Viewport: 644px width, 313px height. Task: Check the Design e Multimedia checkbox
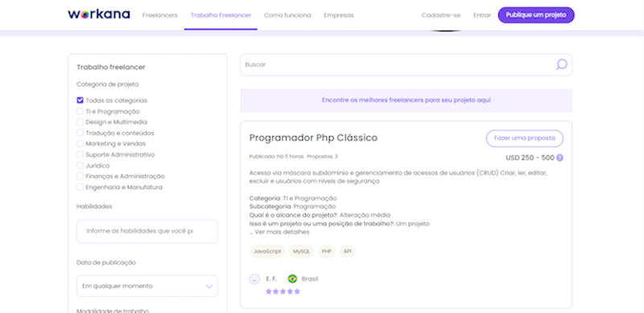coord(80,122)
